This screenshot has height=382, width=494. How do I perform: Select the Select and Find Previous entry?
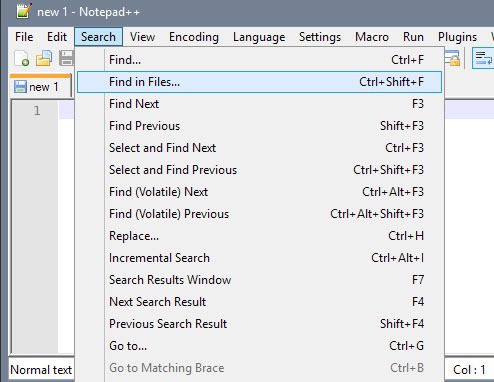click(x=259, y=170)
